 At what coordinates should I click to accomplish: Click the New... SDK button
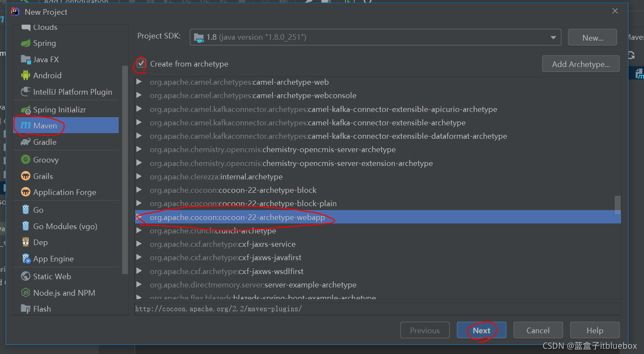(593, 38)
